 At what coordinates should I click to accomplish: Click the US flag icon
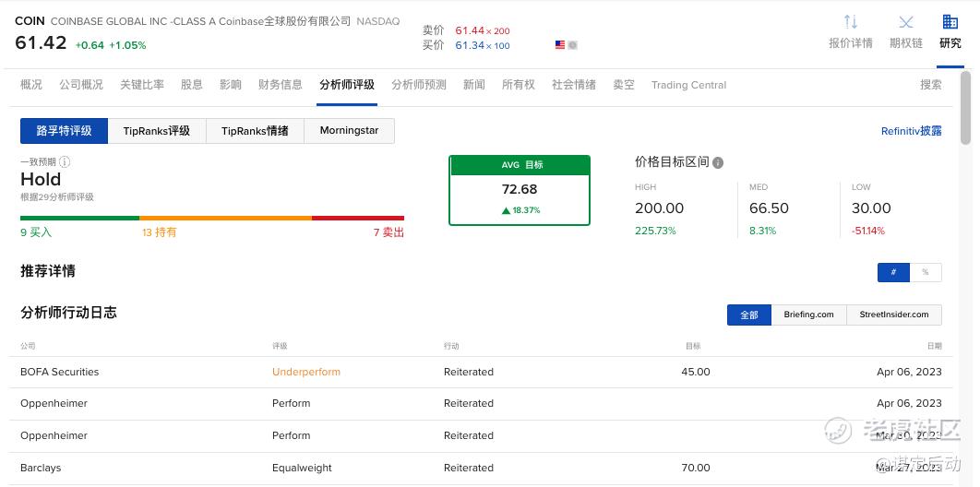[x=560, y=45]
